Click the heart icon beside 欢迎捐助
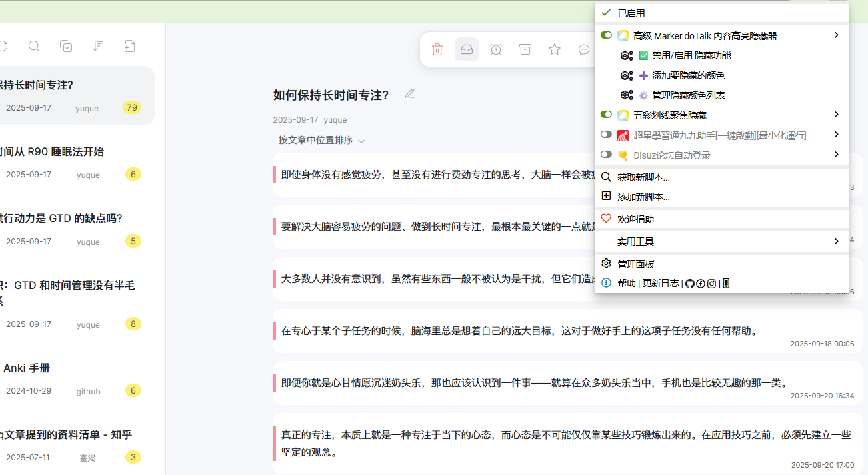 click(x=606, y=219)
